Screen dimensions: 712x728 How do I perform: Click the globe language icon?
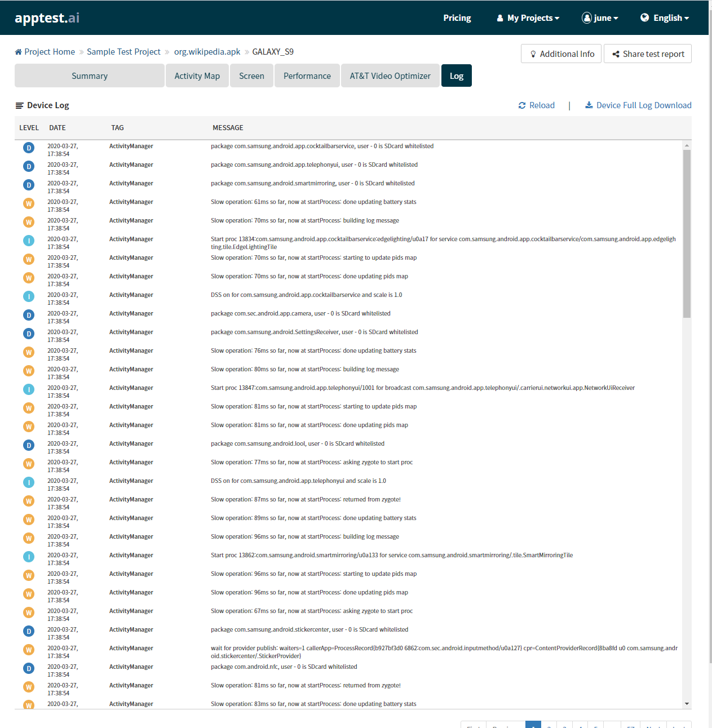[x=645, y=17]
